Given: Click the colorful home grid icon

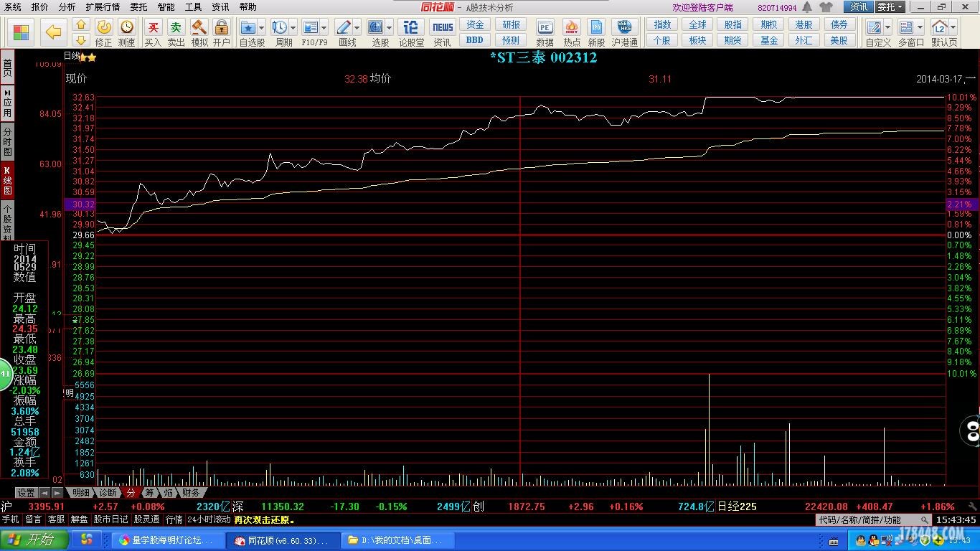Looking at the screenshot, I should pyautogui.click(x=21, y=32).
